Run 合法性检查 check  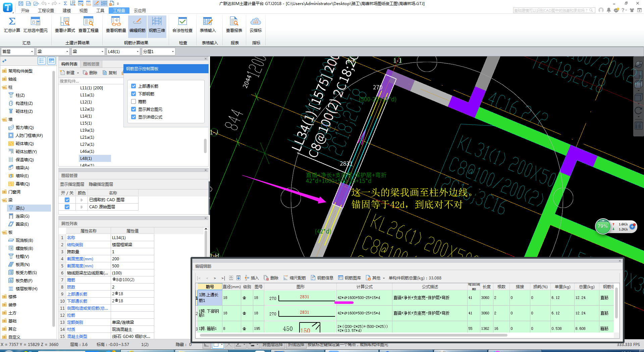pyautogui.click(x=182, y=25)
